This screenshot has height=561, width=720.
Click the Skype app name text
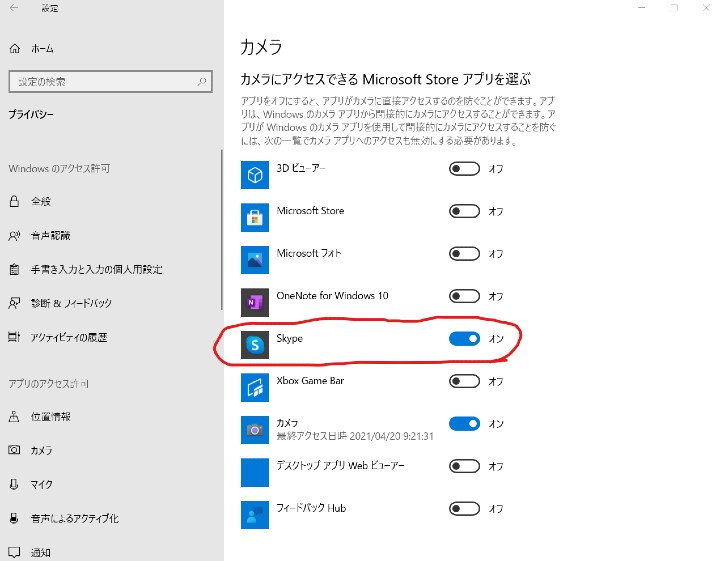click(x=289, y=338)
